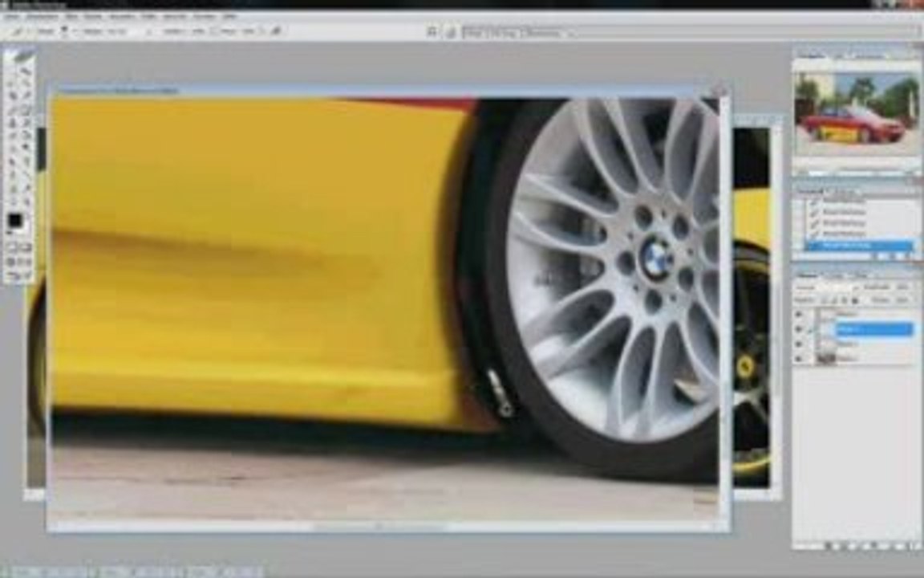Hide the bottom photo layer's eye icon
The width and height of the screenshot is (924, 578).
coord(800,358)
